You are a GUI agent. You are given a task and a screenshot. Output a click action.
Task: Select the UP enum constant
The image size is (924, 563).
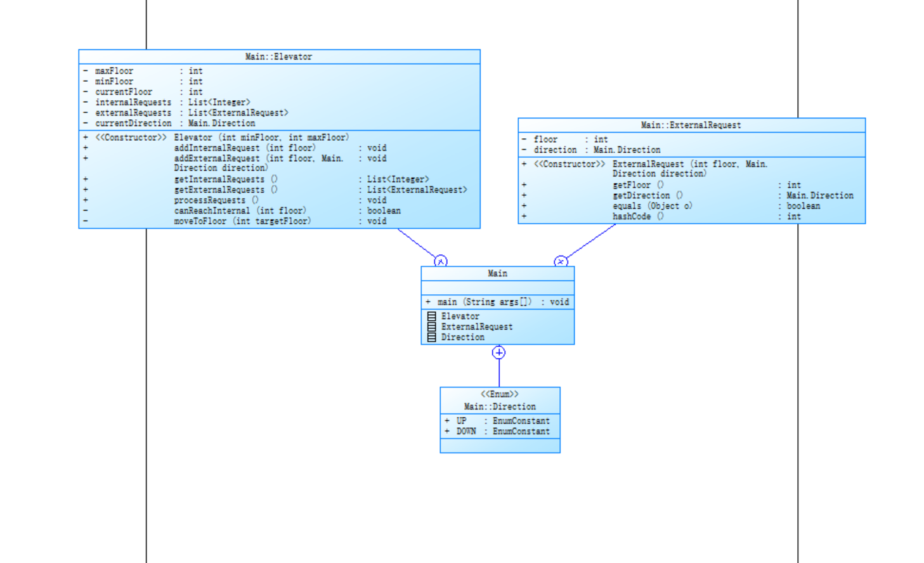497,421
